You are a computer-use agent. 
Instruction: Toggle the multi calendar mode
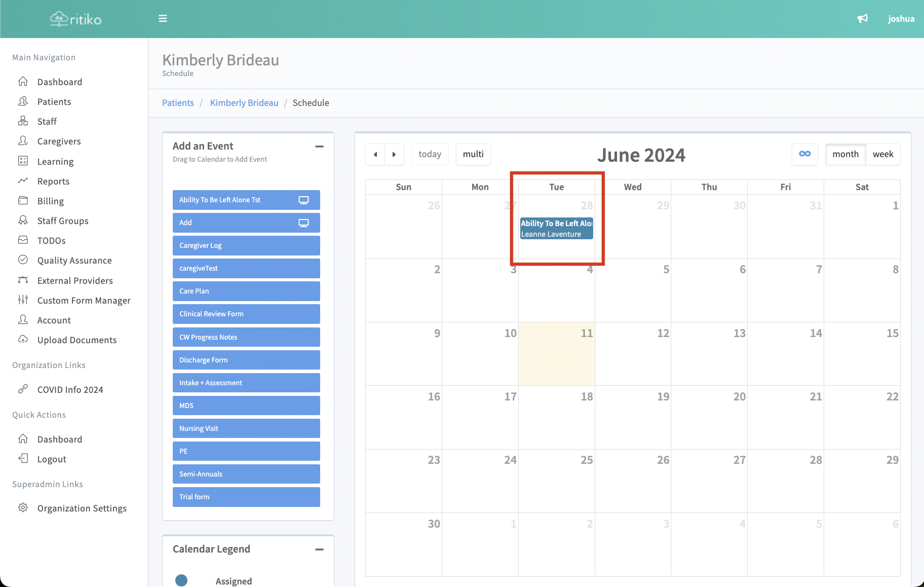point(473,154)
